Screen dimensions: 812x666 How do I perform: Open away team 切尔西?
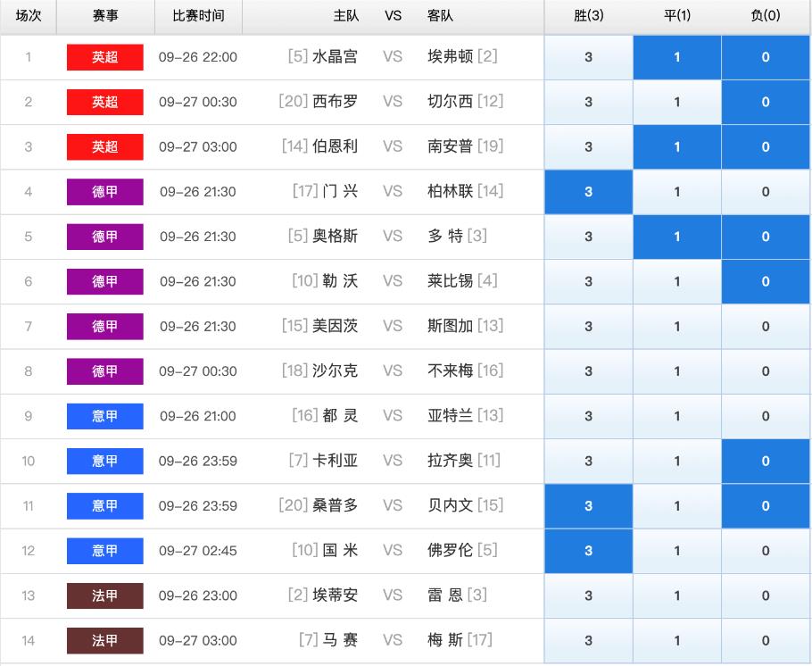coord(450,101)
